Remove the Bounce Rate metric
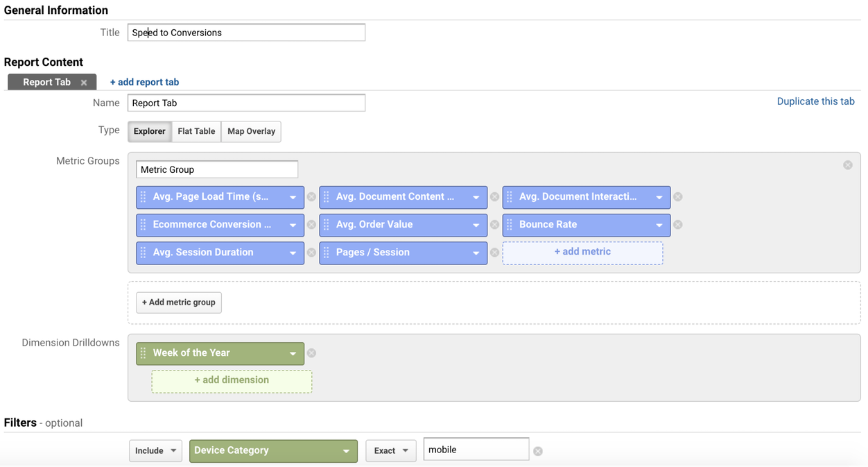 point(677,224)
